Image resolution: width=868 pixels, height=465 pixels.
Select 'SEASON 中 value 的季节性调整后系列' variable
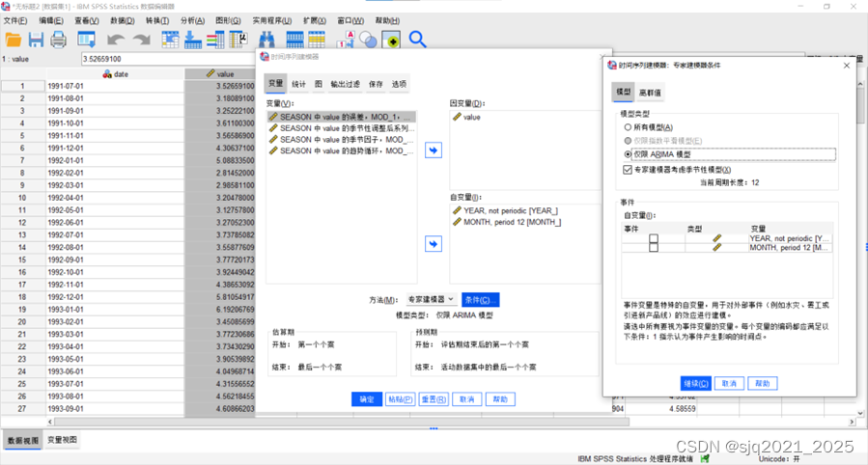click(342, 128)
